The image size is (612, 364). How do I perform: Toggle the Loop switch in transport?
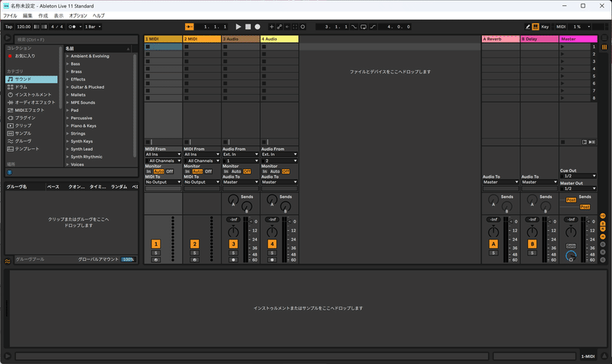pos(363,27)
